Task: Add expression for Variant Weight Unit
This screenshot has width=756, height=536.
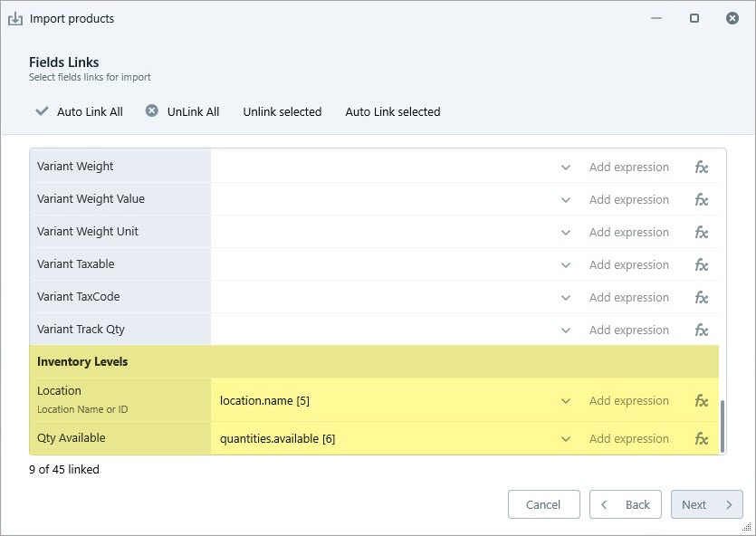Action: (628, 233)
